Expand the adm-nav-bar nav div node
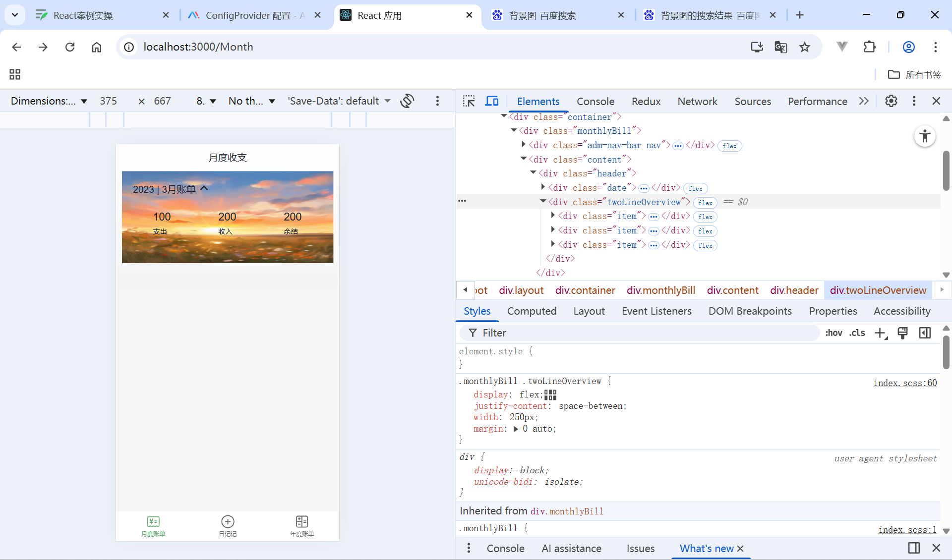Image resolution: width=952 pixels, height=560 pixels. click(524, 145)
